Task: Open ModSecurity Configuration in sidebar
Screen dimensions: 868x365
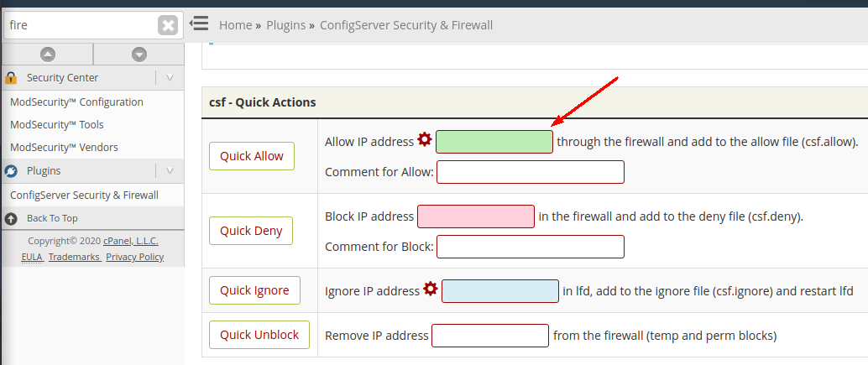Action: [76, 102]
